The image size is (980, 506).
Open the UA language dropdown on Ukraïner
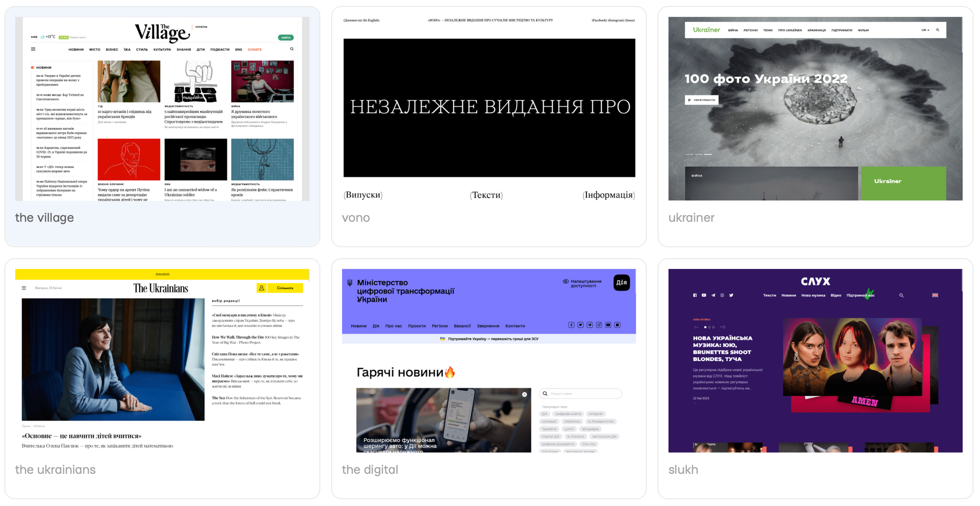925,30
